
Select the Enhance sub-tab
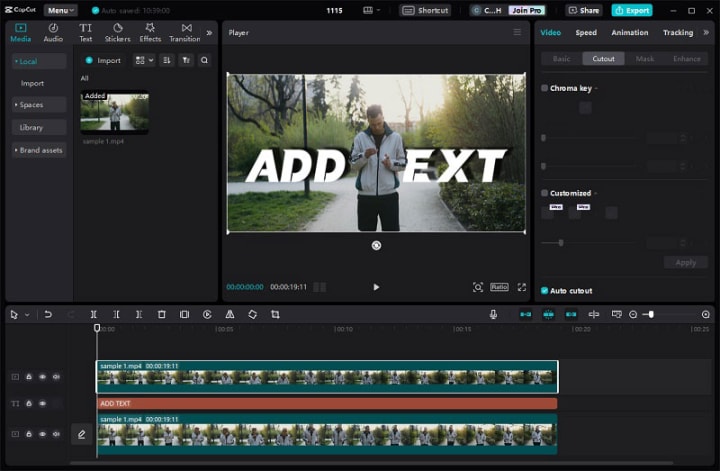[x=686, y=59]
